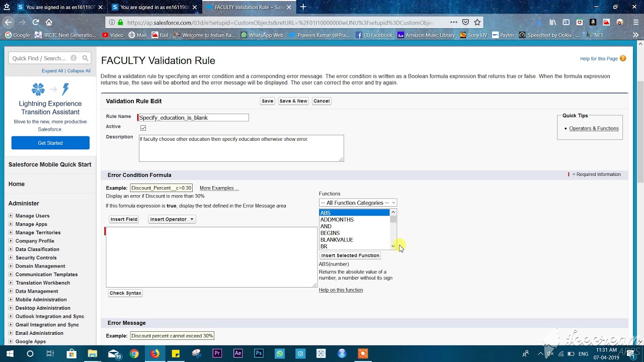Viewport: 644px width, 362px height.
Task: Click the Insert Field button
Action: (x=124, y=219)
